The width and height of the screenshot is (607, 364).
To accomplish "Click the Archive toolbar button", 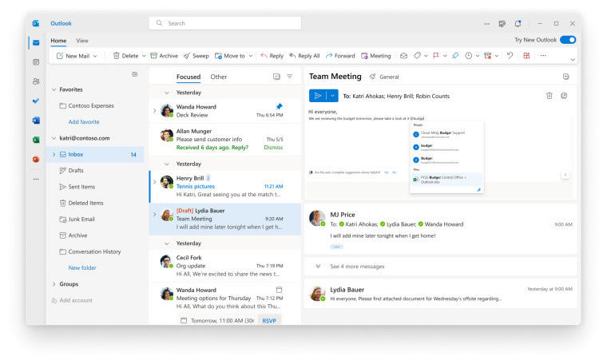I will pyautogui.click(x=165, y=56).
